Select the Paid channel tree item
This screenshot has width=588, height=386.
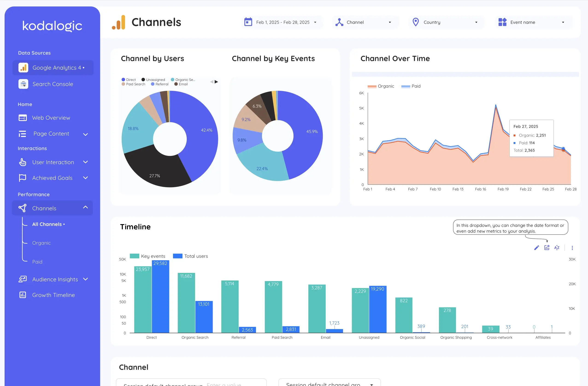pyautogui.click(x=38, y=261)
